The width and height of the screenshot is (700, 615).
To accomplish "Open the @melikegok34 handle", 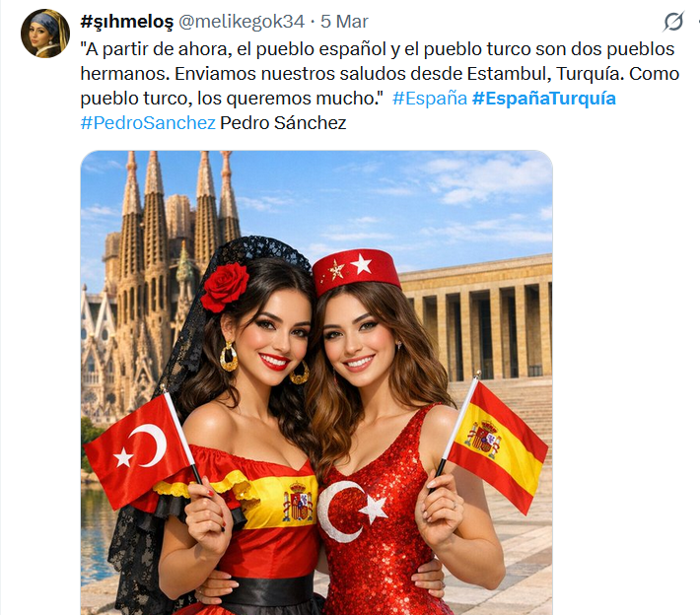I will coord(242,22).
